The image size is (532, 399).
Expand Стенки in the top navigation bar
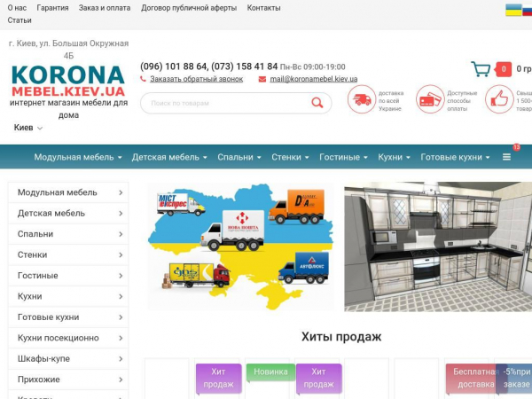click(290, 157)
